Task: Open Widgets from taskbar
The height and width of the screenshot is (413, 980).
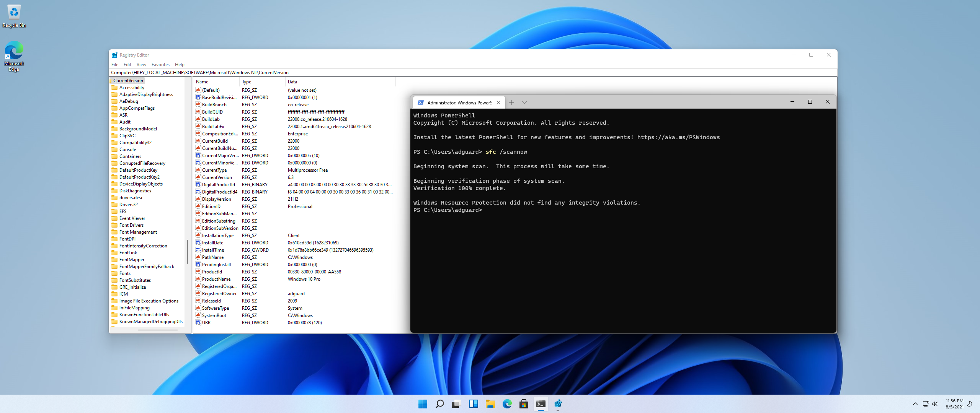Action: point(473,404)
